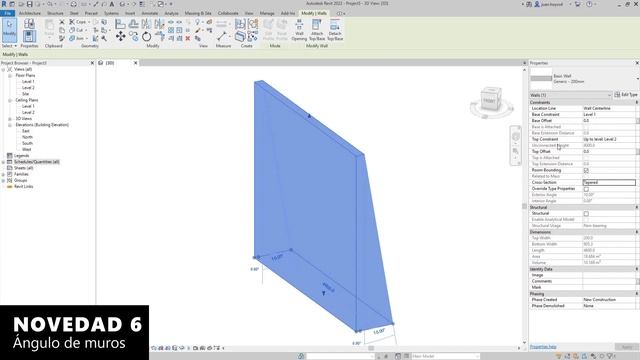This screenshot has width=640, height=360.
Task: Click the Save icon in quick access toolbar
Action: point(29,4)
